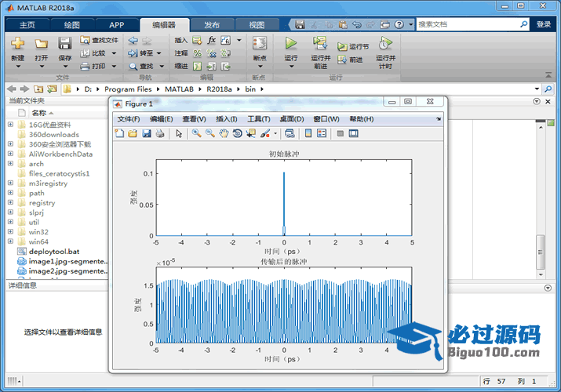Image resolution: width=561 pixels, height=392 pixels.
Task: Expand the 16G优盘资料 folder tree node
Action: pos(10,125)
